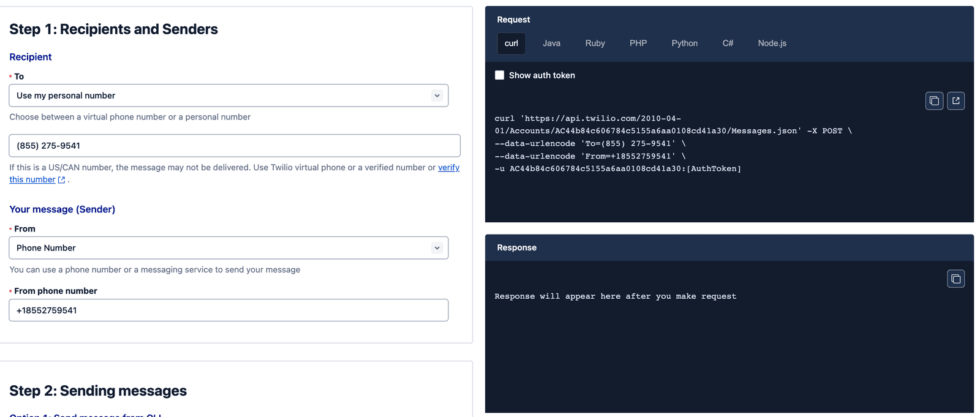980x417 pixels.
Task: Click external link icon after 'this number'
Action: [61, 180]
